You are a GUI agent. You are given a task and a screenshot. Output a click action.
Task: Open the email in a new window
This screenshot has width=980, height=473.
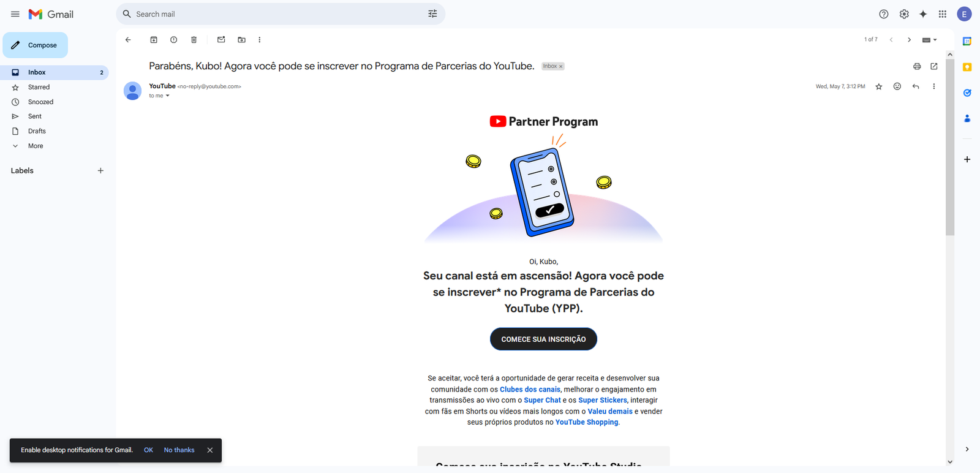click(x=934, y=66)
